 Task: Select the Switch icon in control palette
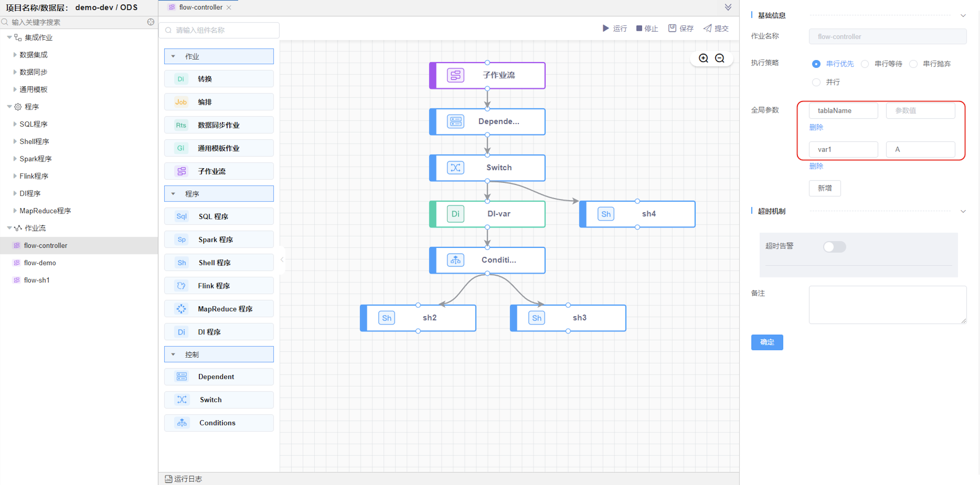point(182,399)
